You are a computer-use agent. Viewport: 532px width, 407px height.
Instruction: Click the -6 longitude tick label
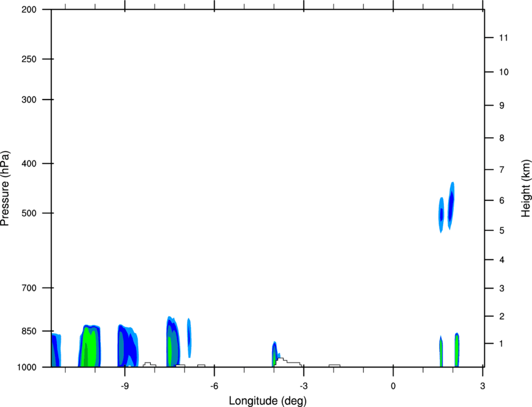pyautogui.click(x=214, y=386)
